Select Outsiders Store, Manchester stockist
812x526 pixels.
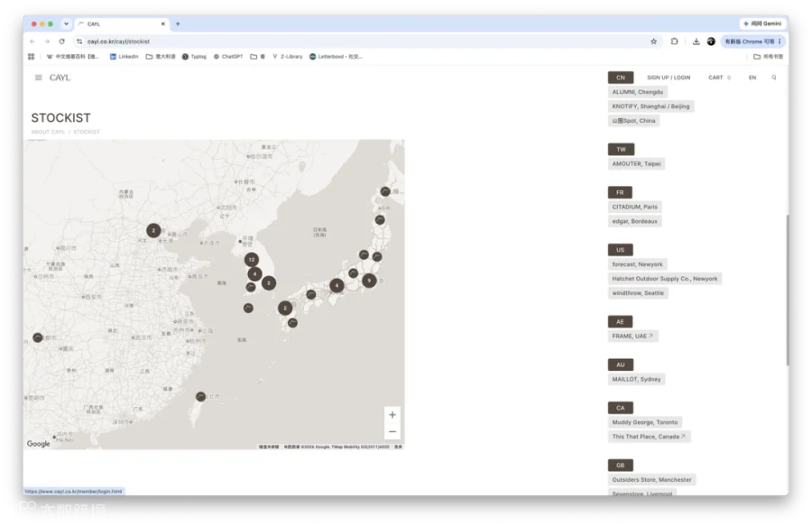(652, 480)
